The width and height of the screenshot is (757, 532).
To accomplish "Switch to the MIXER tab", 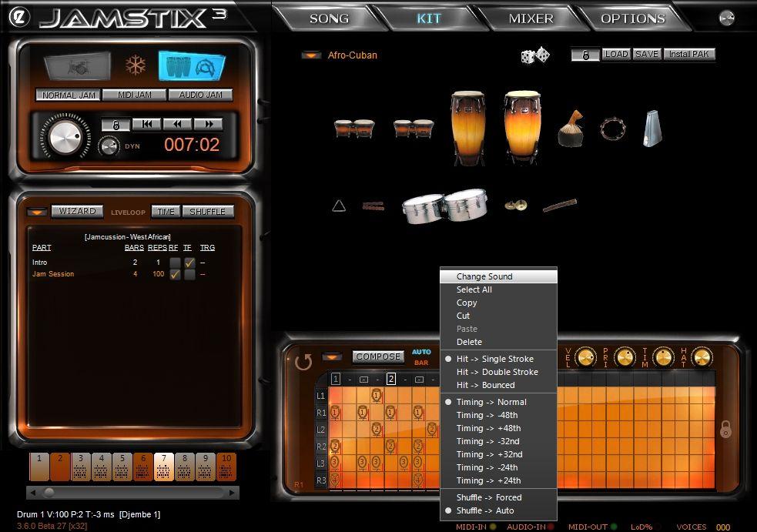I will 531,18.
